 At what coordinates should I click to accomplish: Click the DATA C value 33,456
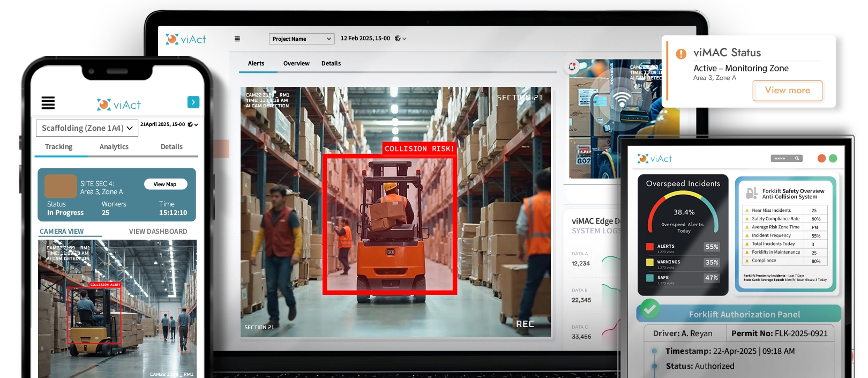pos(581,337)
